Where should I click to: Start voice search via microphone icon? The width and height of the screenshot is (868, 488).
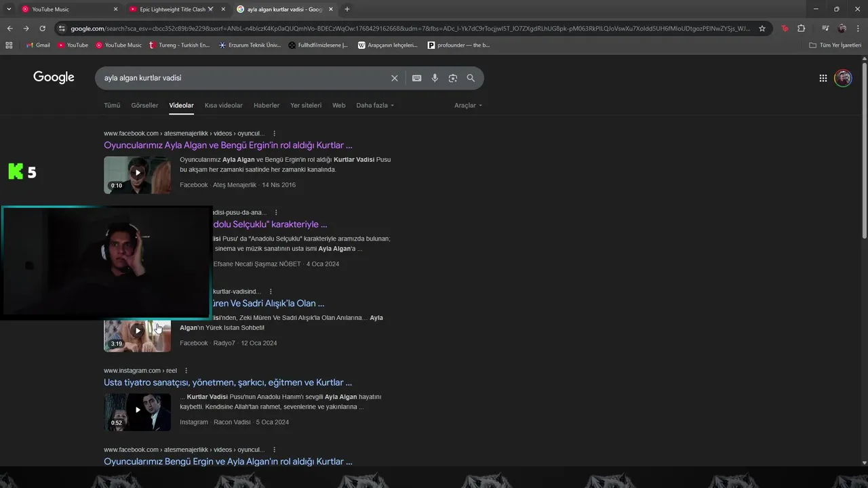click(x=435, y=78)
